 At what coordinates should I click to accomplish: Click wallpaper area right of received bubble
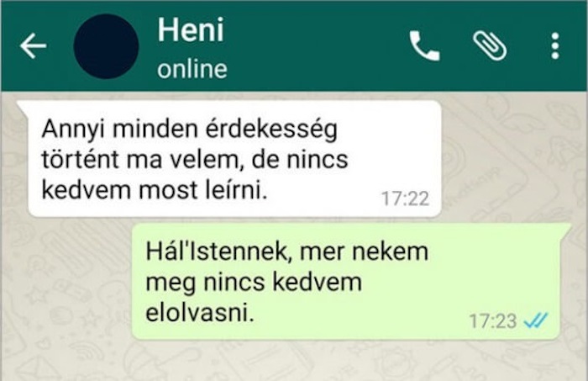point(514,157)
